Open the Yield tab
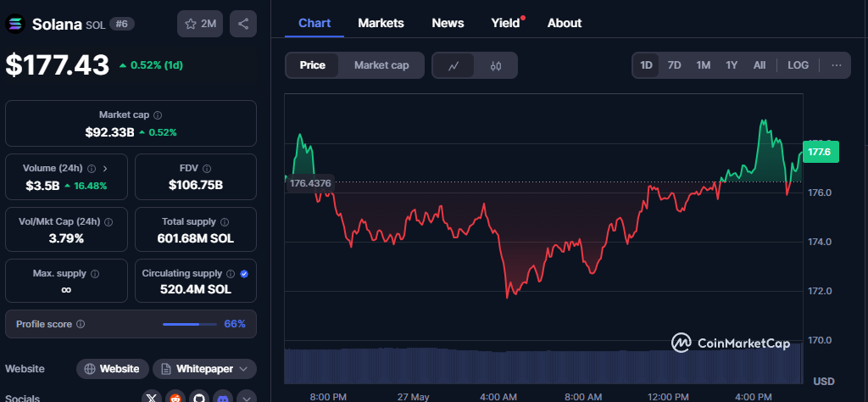This screenshot has height=402, width=868. [505, 23]
